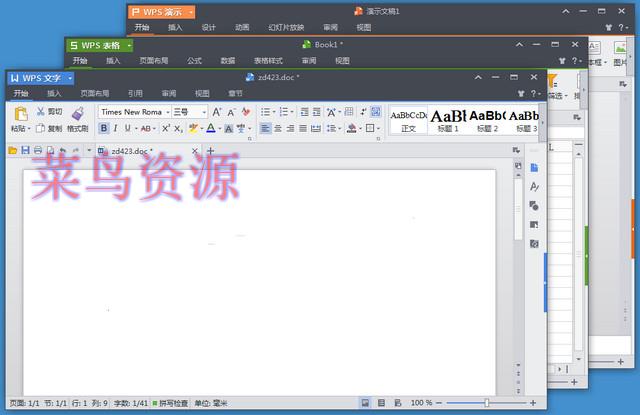640x415 pixels.
Task: Save the document using the floppy disk icon
Action: pyautogui.click(x=25, y=151)
